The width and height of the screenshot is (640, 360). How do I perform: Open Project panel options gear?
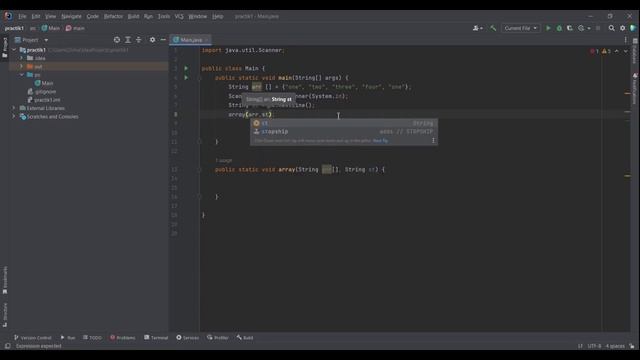coord(152,40)
